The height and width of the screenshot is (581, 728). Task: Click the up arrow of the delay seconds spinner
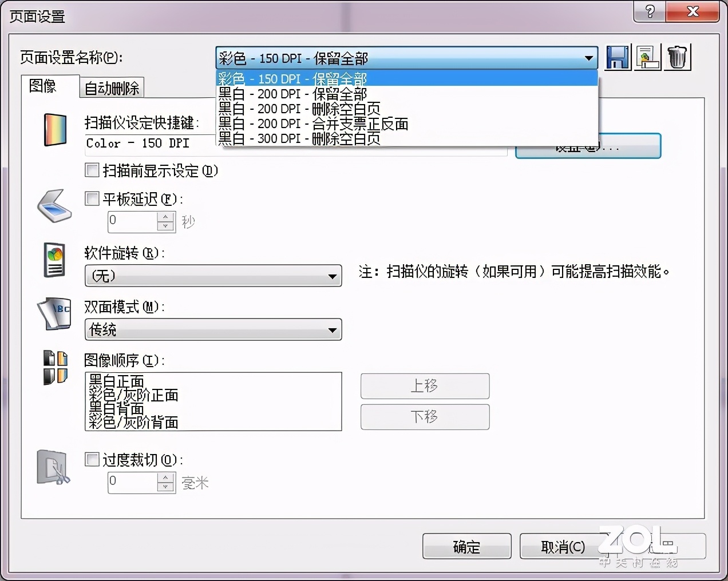165,217
